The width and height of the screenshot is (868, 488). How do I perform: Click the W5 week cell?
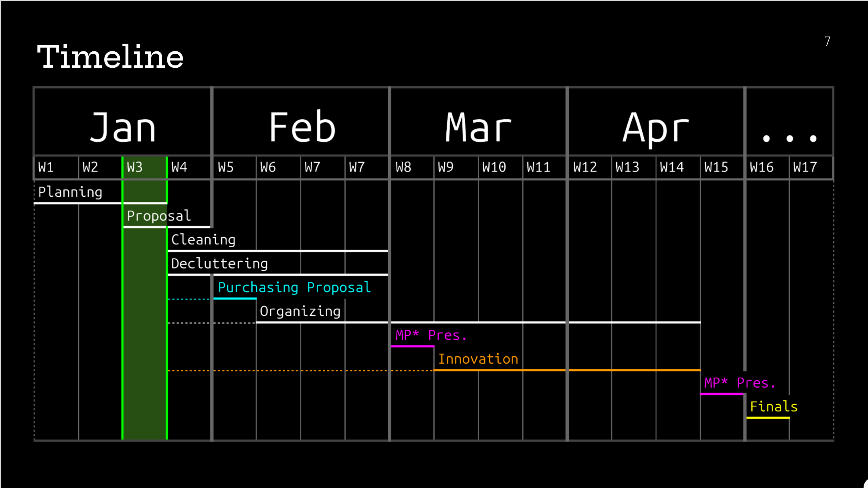click(235, 167)
